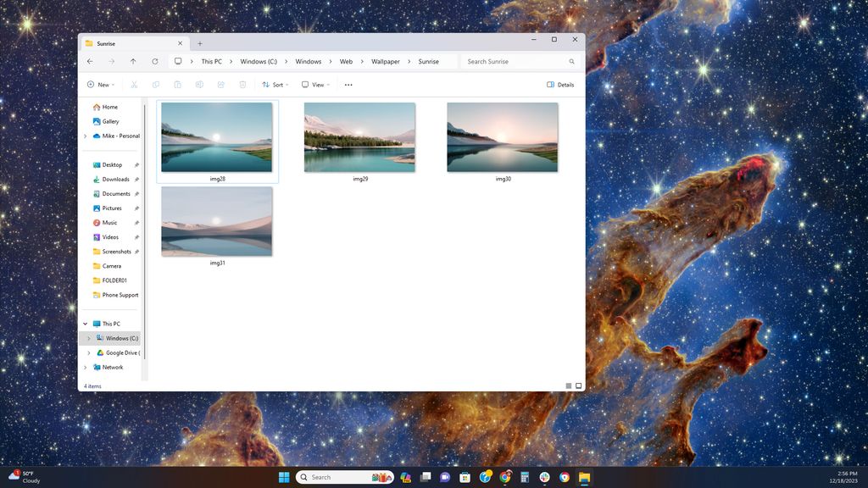Expand the New menu dropdown
The image size is (868, 488).
pos(101,85)
